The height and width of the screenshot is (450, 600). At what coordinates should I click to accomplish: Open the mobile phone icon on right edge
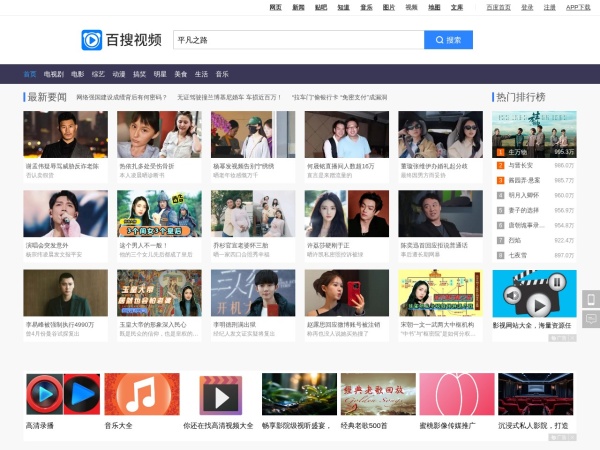590,299
